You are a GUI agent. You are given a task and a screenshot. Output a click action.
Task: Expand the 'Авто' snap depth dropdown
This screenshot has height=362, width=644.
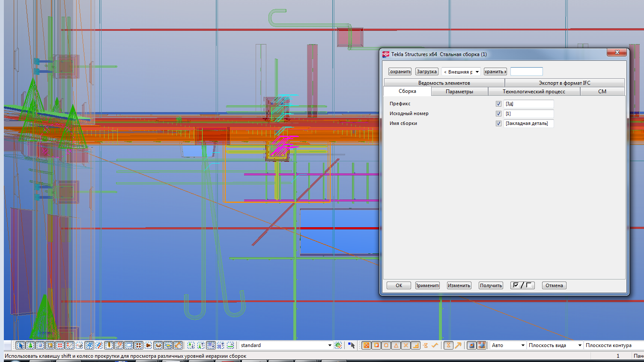point(522,345)
